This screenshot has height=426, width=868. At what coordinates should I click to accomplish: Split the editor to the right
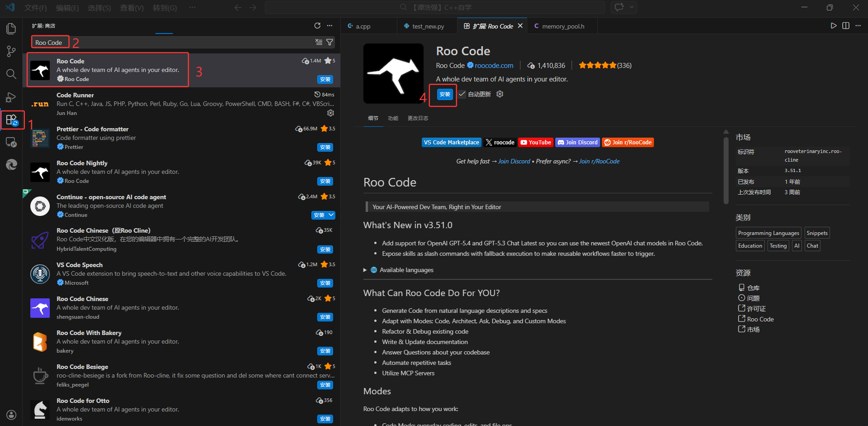846,26
